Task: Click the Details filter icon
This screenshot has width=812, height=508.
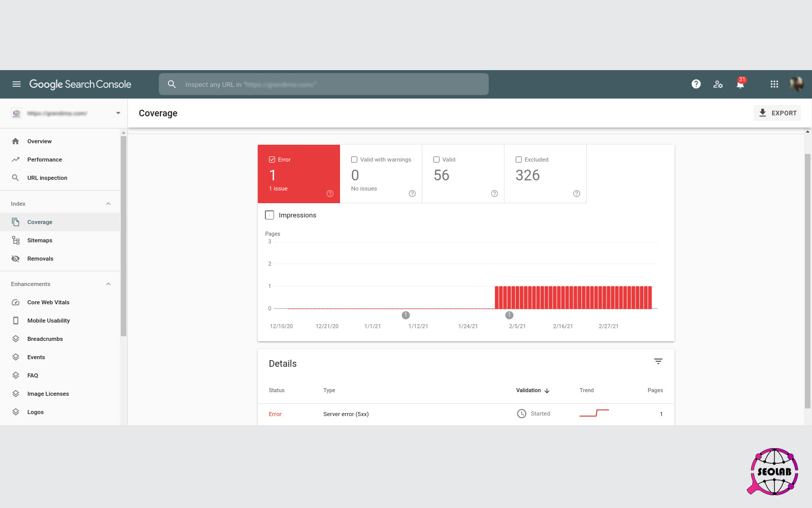Action: (x=658, y=362)
